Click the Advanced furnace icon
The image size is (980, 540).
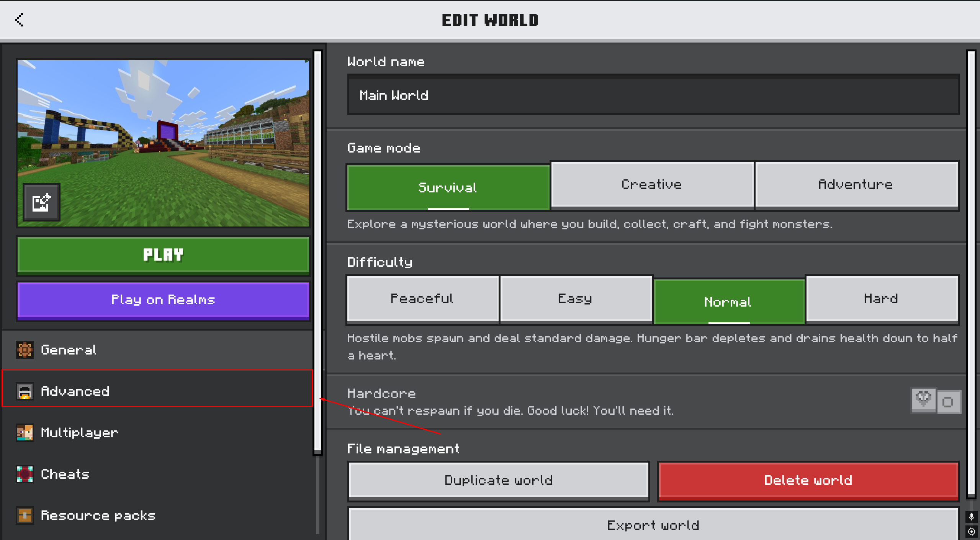point(25,391)
